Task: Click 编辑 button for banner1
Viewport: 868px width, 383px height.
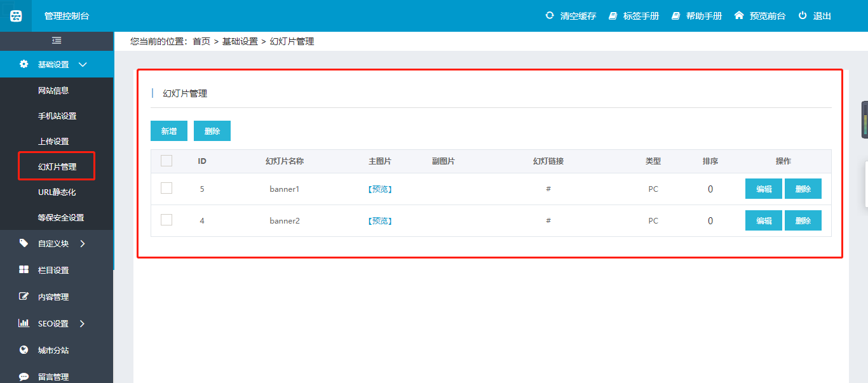Action: point(763,189)
